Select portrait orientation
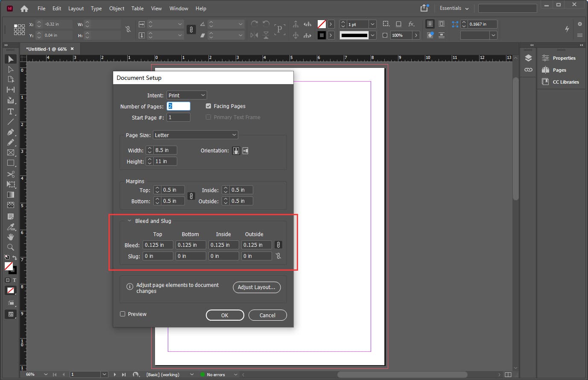Screen dimensions: 588x380 click(x=236, y=151)
